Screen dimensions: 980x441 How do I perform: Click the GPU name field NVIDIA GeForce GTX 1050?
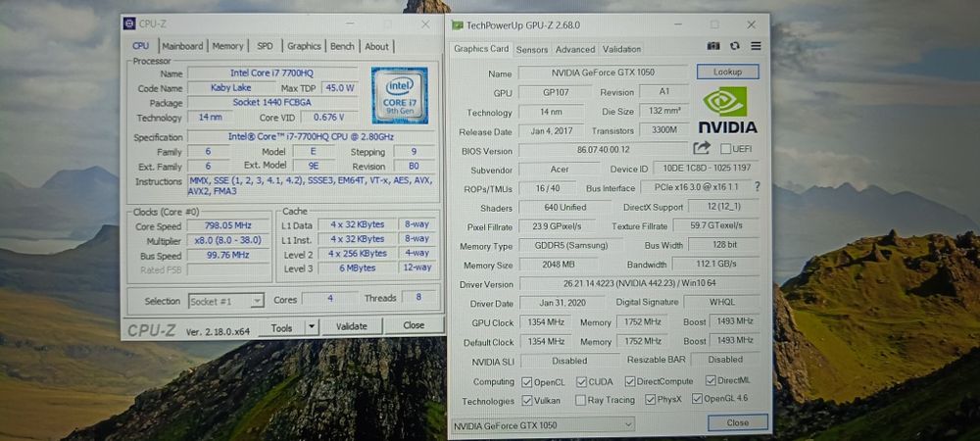pos(603,73)
